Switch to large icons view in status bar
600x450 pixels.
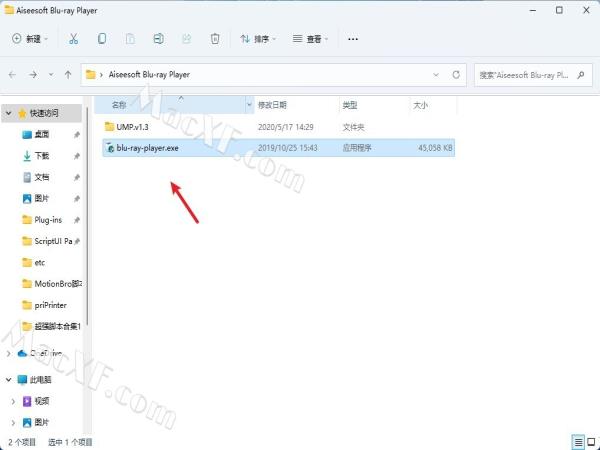click(x=591, y=442)
